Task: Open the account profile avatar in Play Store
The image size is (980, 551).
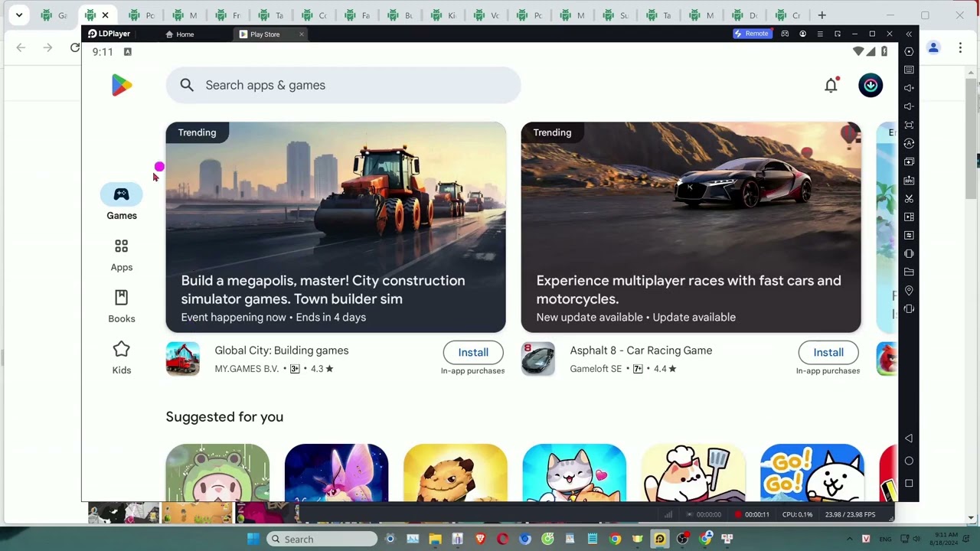Action: pyautogui.click(x=871, y=85)
